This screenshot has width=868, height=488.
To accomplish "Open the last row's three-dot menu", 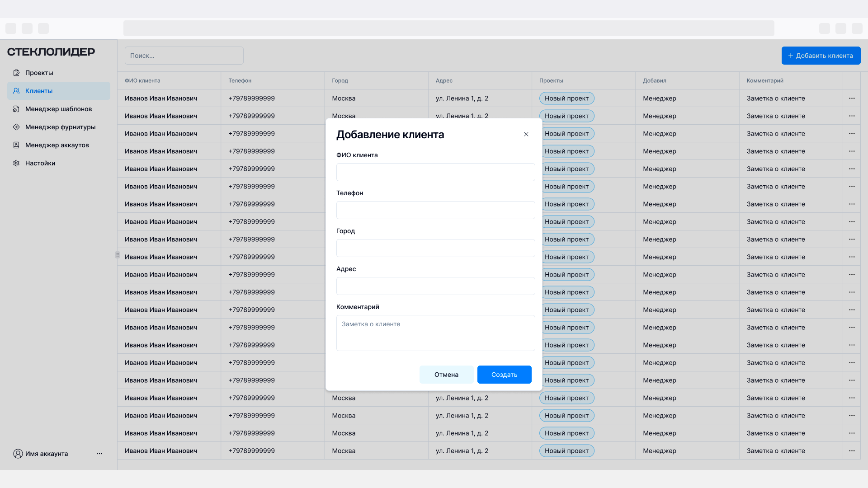I will [x=852, y=450].
